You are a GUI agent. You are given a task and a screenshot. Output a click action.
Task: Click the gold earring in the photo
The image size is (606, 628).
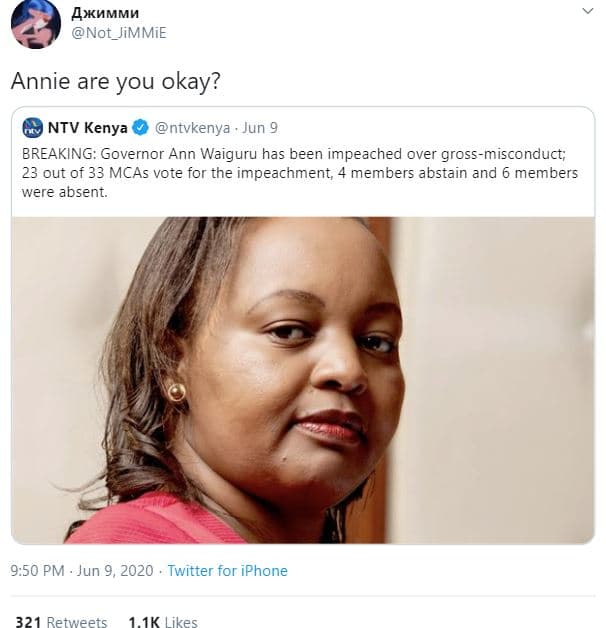(x=177, y=392)
